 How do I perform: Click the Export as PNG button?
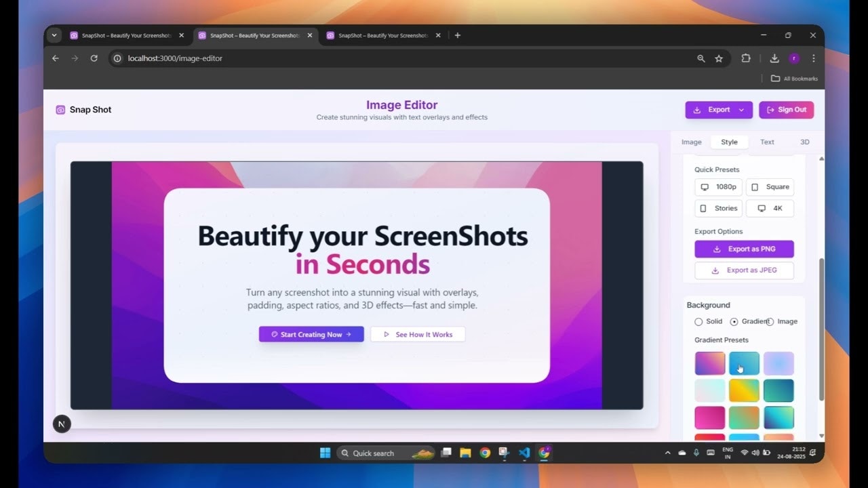click(x=744, y=249)
